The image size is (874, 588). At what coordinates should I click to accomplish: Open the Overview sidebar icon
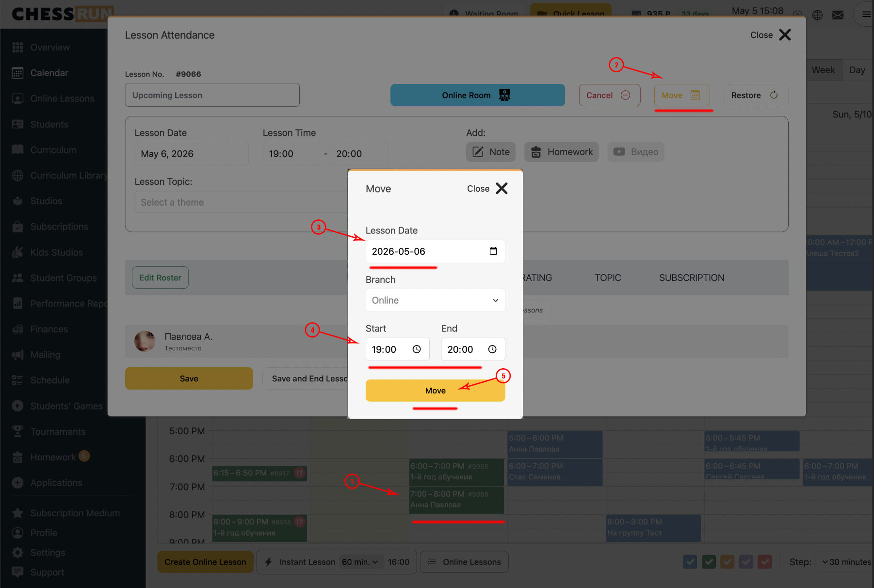(x=17, y=47)
